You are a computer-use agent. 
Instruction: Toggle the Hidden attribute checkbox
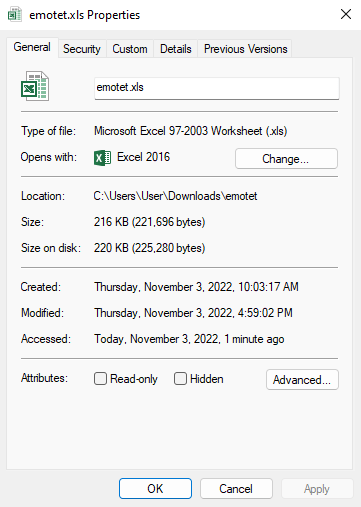180,379
